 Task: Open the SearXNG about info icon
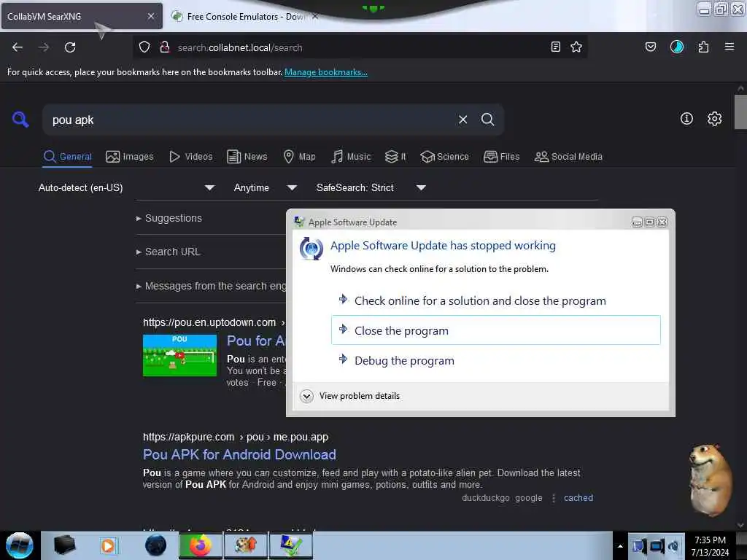(686, 119)
